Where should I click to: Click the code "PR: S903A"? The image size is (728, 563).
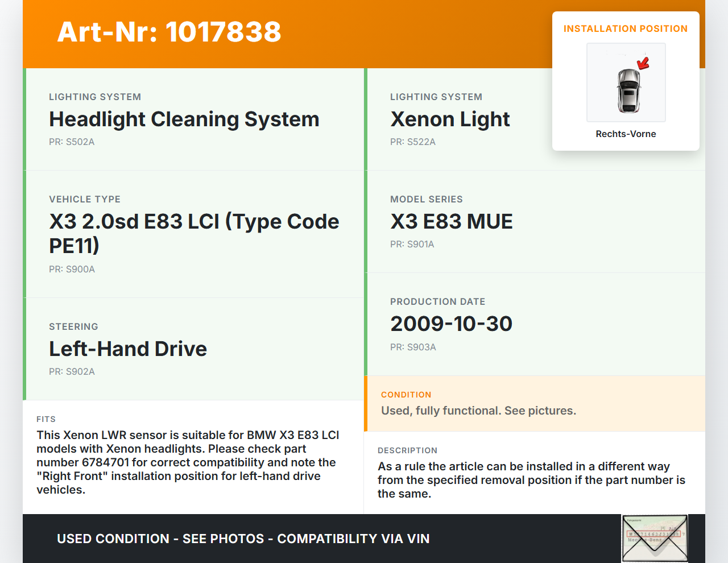tap(413, 347)
